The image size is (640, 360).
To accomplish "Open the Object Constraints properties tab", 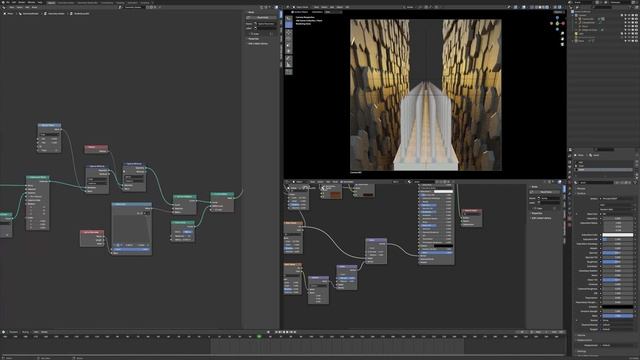I will pos(570,209).
